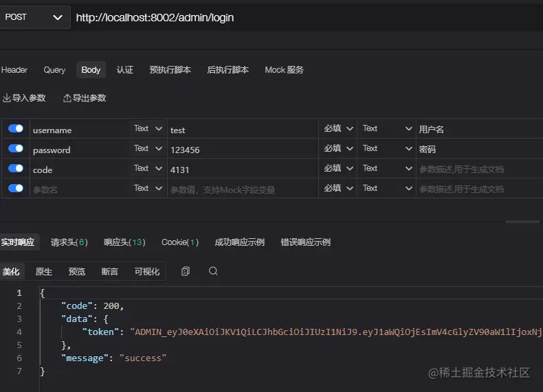543x392 pixels.
Task: Open username row value-type Text dropdown
Action: point(387,128)
